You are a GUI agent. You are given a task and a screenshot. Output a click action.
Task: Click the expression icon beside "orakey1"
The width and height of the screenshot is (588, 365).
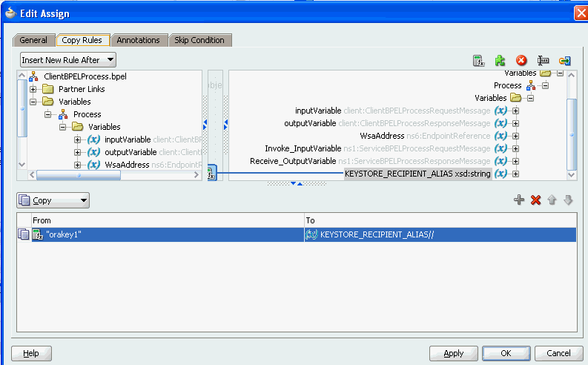pyautogui.click(x=38, y=235)
